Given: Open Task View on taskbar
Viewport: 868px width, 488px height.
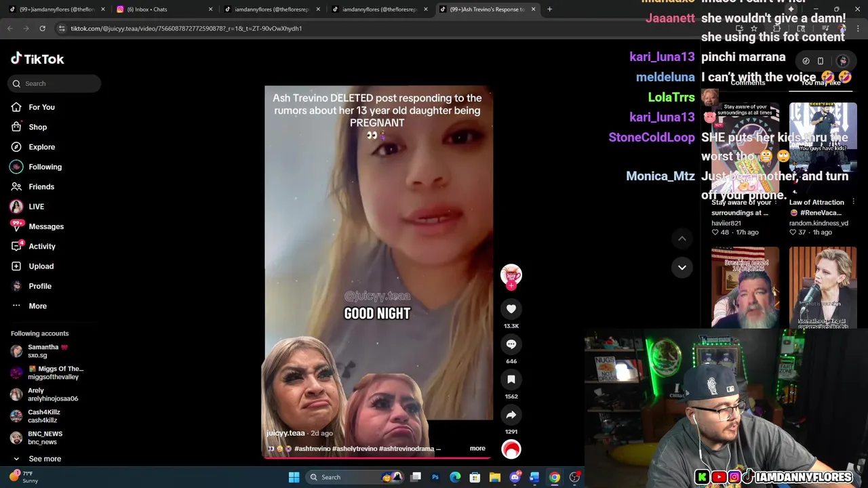Looking at the screenshot, I should pyautogui.click(x=416, y=477).
